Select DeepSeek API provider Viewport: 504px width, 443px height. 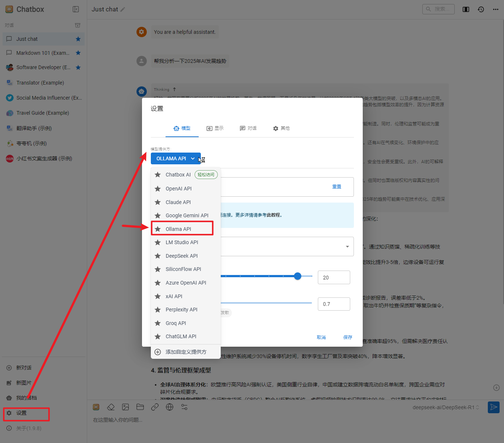point(186,256)
